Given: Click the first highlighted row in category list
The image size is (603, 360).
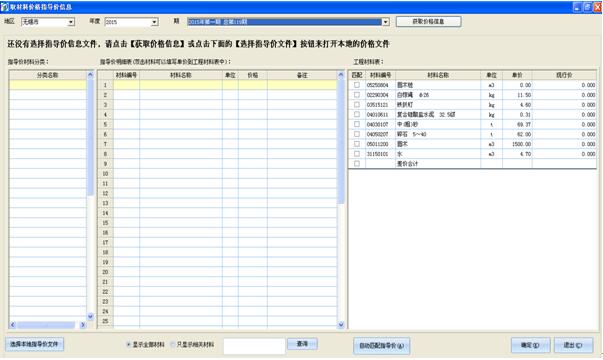Looking at the screenshot, I should click(48, 85).
